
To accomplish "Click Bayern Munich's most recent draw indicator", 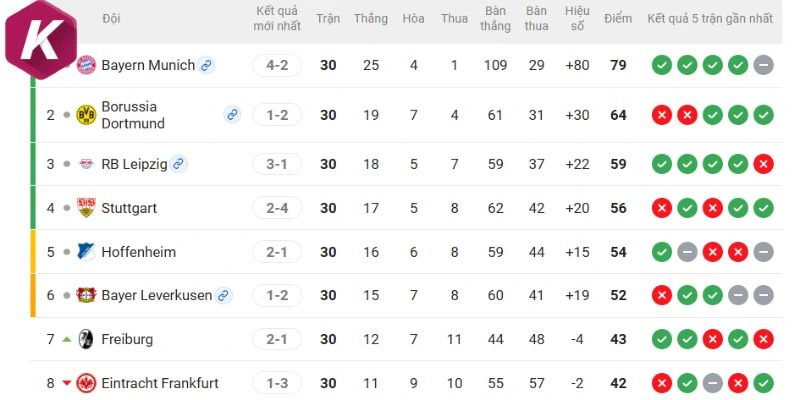I will pyautogui.click(x=763, y=65).
